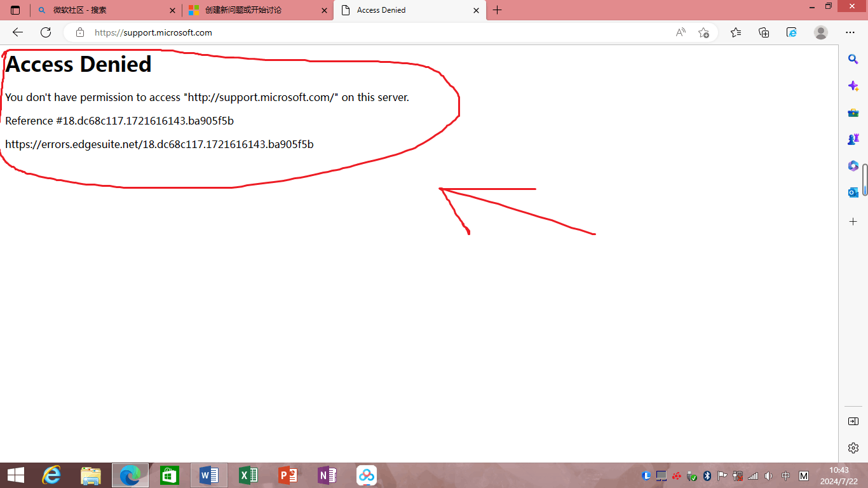Click the errors.edgesuite.net URL text
The image size is (868, 488).
(159, 144)
